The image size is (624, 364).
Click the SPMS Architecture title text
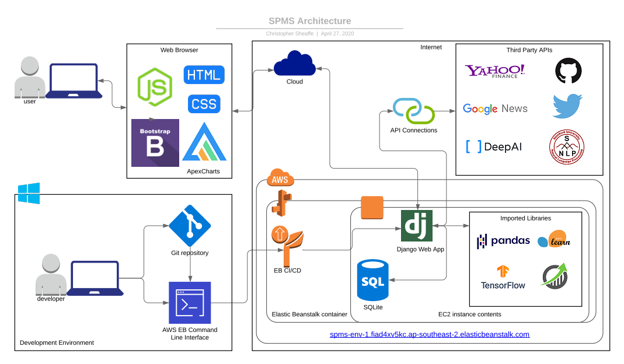coord(309,22)
